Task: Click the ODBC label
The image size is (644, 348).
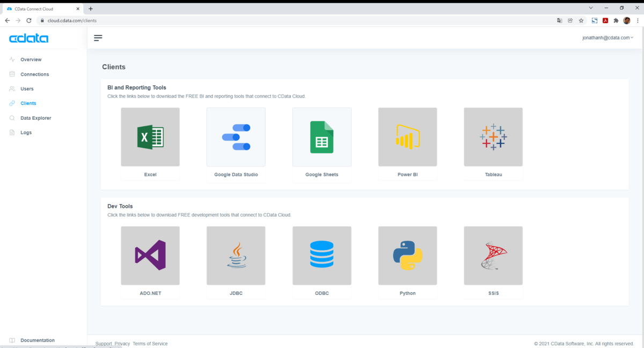Action: [x=322, y=293]
